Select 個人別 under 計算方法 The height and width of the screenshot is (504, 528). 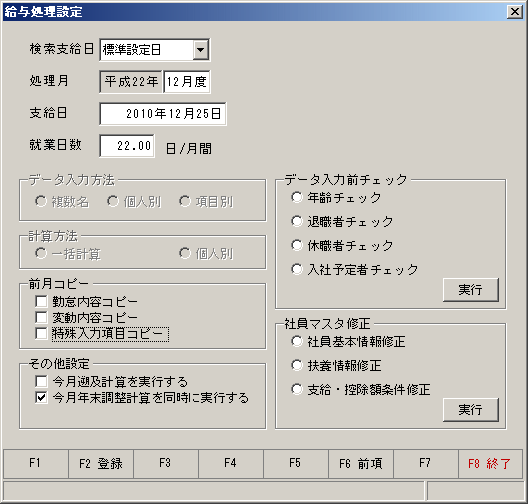pyautogui.click(x=185, y=253)
